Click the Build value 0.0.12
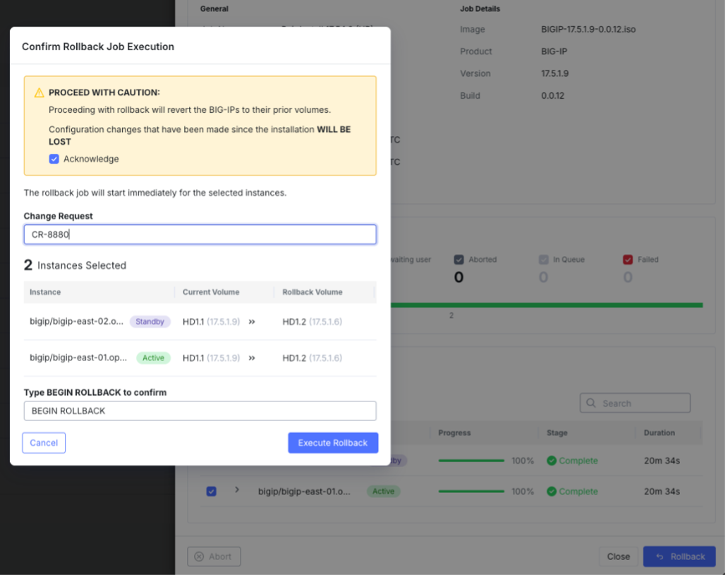Viewport: 728px width, 577px height. pos(554,96)
